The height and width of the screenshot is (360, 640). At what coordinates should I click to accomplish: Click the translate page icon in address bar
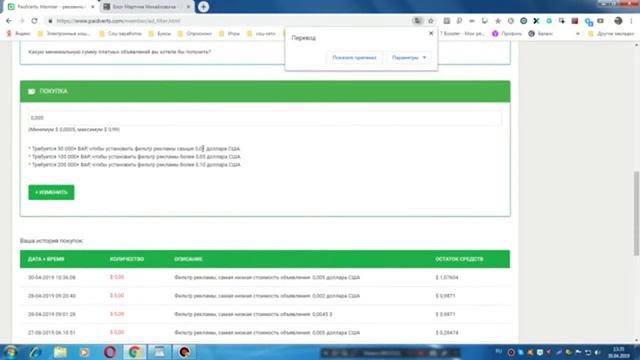417,21
